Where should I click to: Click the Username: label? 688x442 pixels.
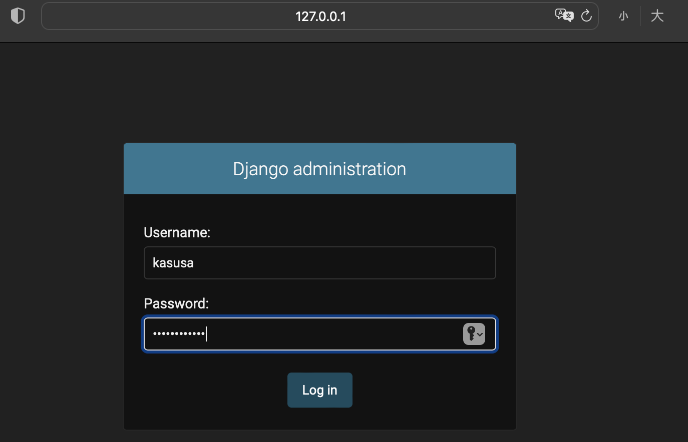point(177,232)
